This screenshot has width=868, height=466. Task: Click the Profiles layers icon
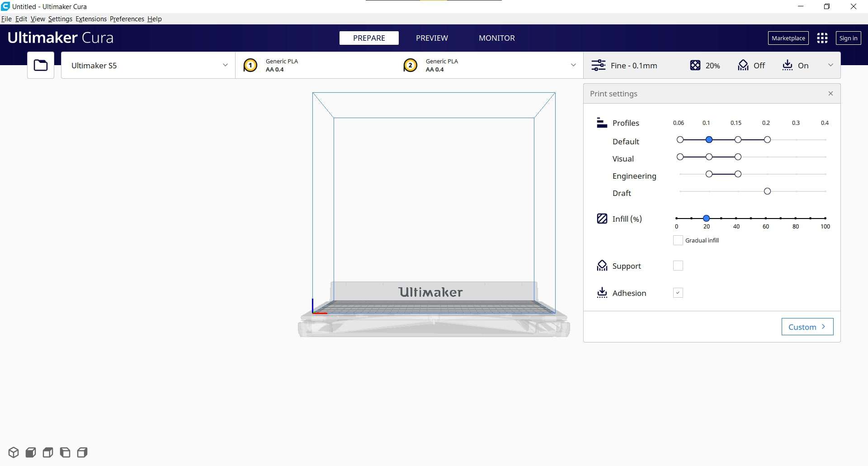point(602,123)
